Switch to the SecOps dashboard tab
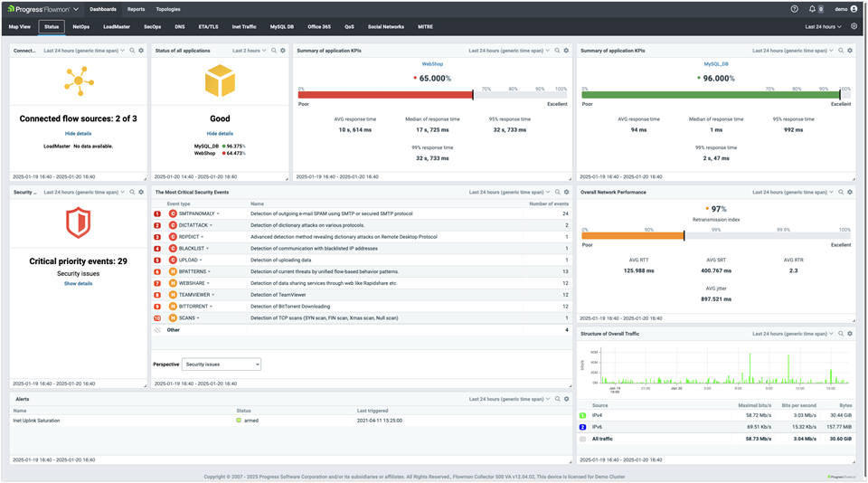Screen dimensions: 868x483 pos(152,27)
